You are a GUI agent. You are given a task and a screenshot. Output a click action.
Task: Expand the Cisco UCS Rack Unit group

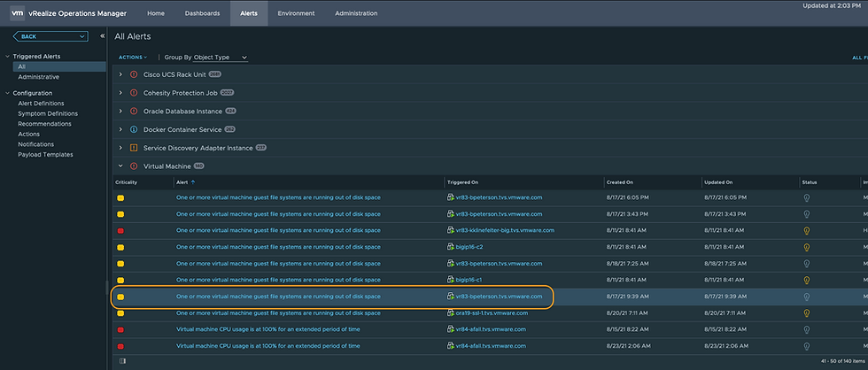120,74
